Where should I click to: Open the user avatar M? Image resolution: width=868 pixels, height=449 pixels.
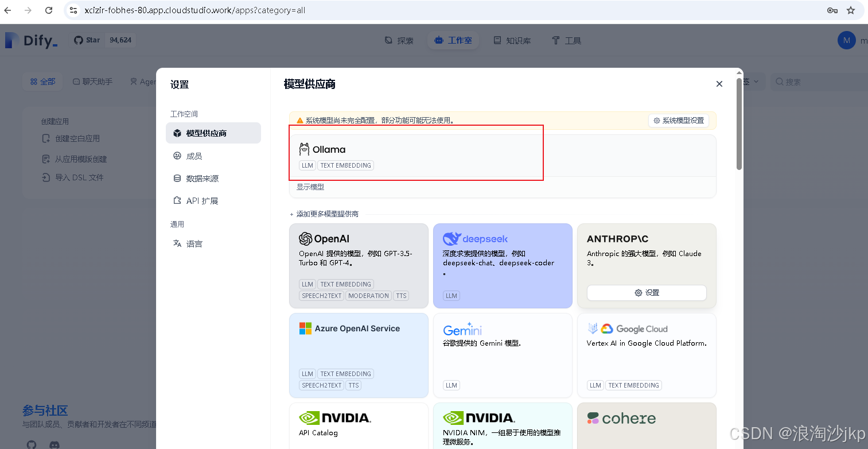(847, 40)
